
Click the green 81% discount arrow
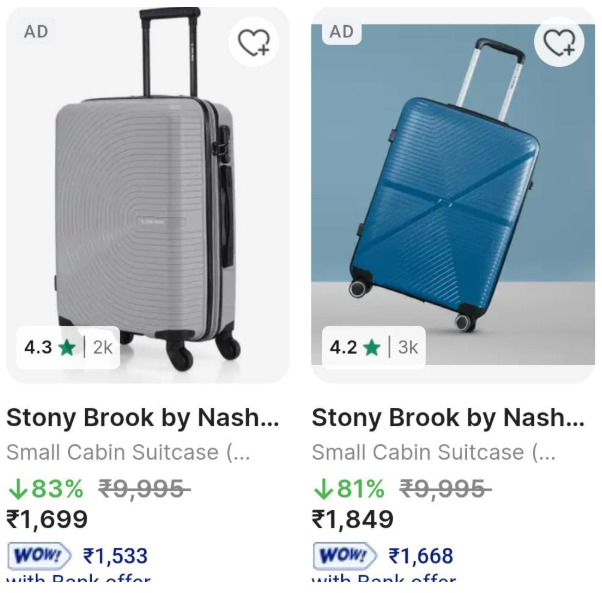tap(323, 489)
